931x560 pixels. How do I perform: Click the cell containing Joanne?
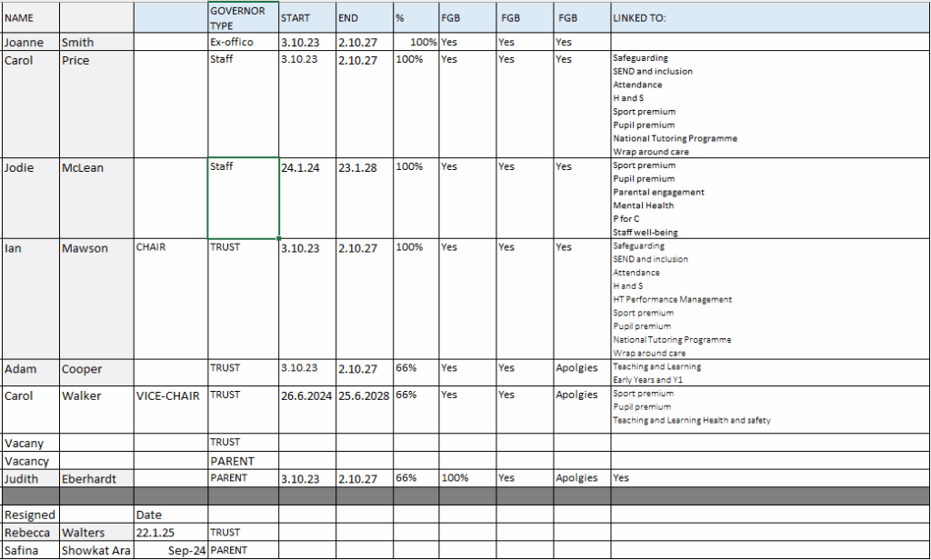29,42
